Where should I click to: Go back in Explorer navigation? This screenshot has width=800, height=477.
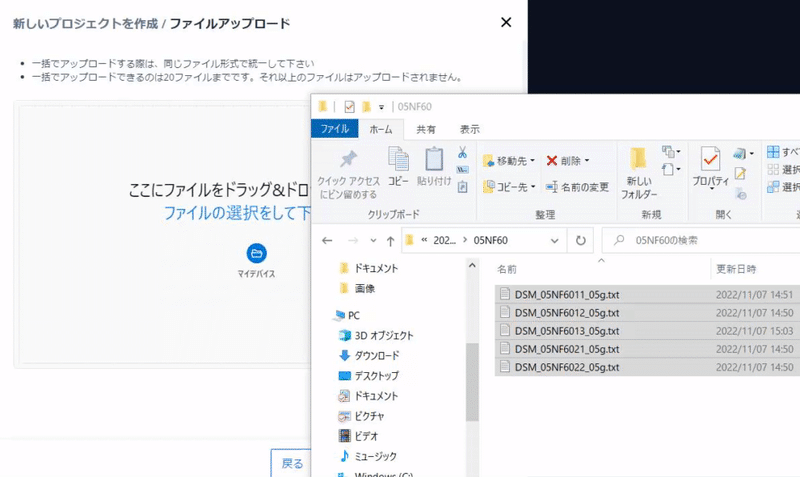327,240
